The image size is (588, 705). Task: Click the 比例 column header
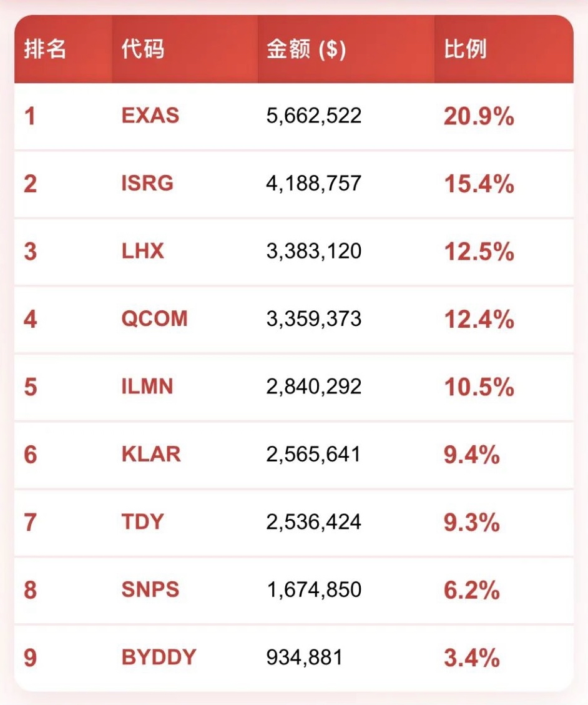465,50
